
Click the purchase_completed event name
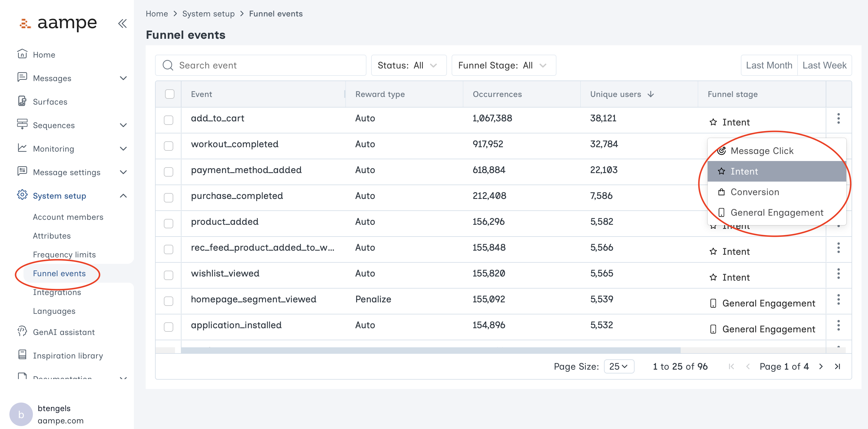pyautogui.click(x=237, y=196)
